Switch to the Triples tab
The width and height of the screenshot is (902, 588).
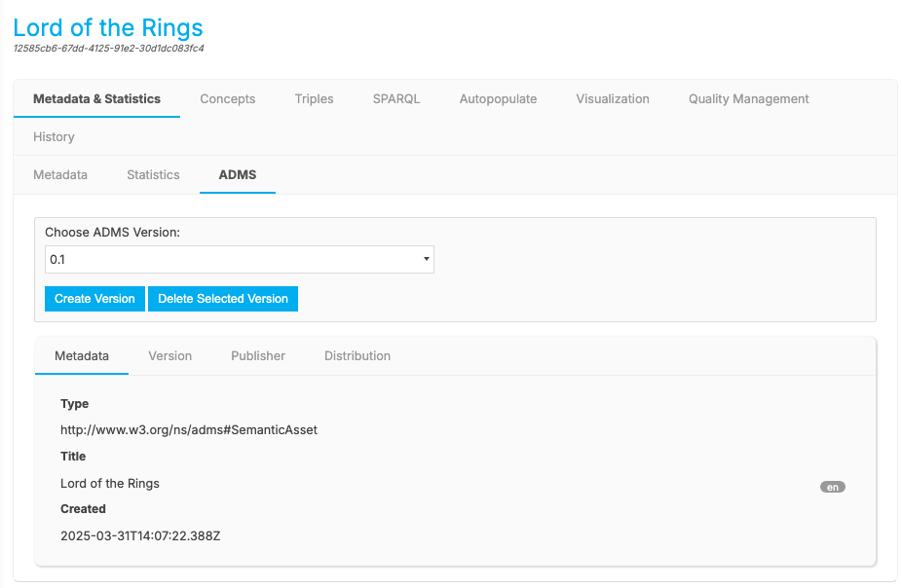click(x=314, y=98)
